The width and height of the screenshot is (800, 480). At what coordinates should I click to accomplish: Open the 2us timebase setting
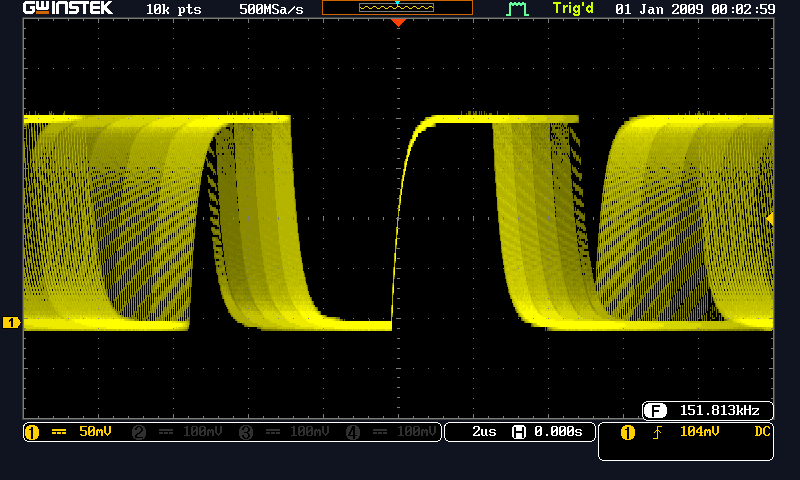pyautogui.click(x=483, y=432)
